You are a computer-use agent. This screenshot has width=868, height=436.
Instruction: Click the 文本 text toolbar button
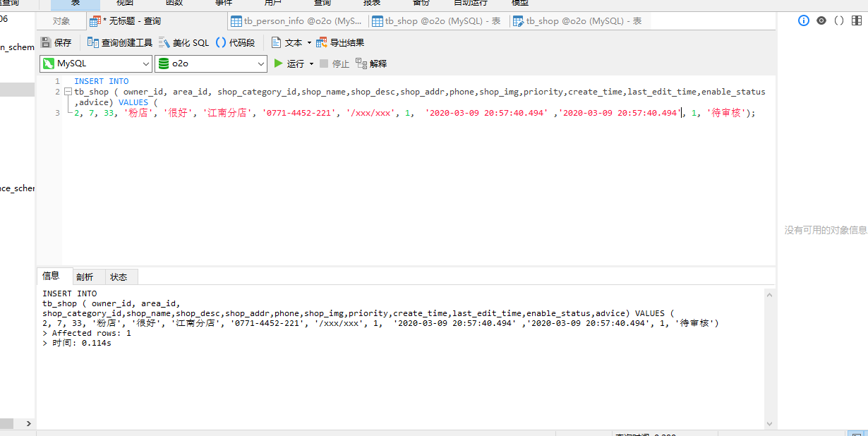point(287,42)
